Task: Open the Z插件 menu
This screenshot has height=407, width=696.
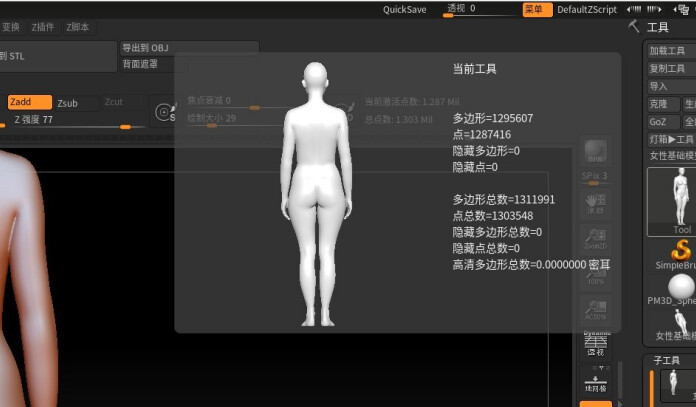Action: [43, 27]
